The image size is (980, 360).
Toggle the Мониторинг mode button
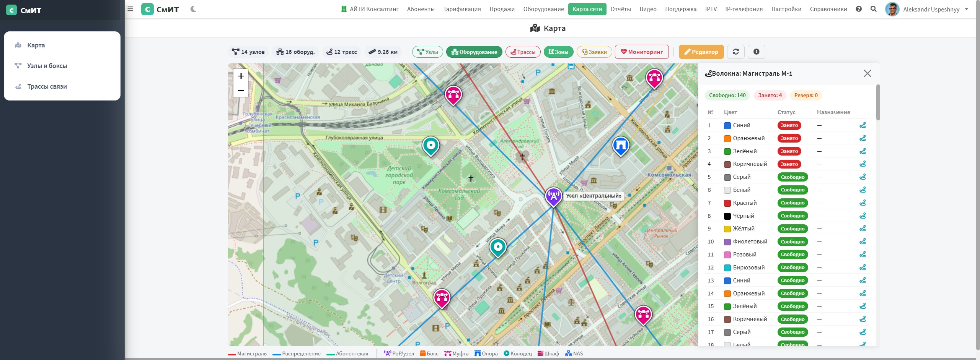point(642,52)
